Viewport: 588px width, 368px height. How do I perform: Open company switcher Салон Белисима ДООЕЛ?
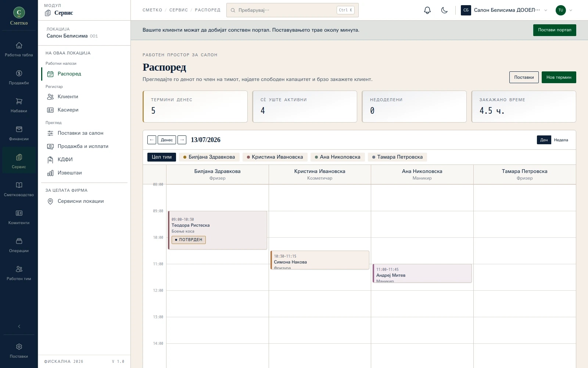504,10
